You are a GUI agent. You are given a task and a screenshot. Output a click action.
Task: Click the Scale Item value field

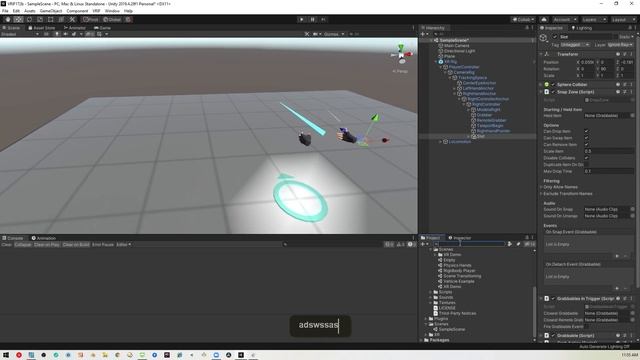point(608,151)
